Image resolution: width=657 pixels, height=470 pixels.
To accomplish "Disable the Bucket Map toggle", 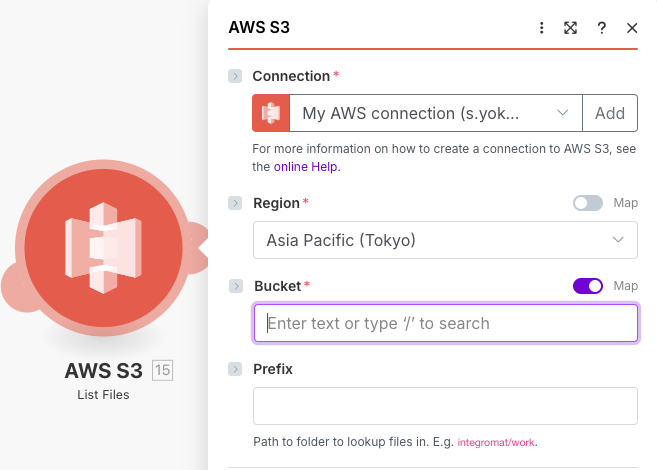I will pyautogui.click(x=588, y=286).
